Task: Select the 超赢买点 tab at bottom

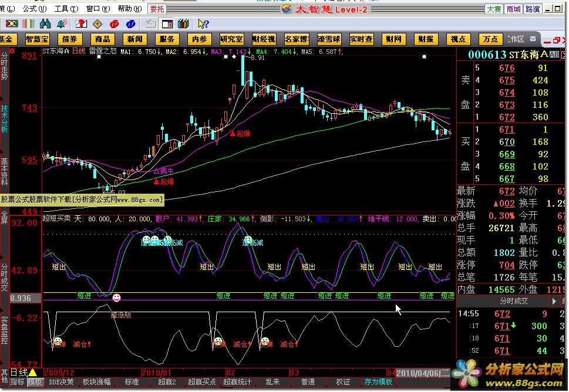Action: tap(201, 382)
